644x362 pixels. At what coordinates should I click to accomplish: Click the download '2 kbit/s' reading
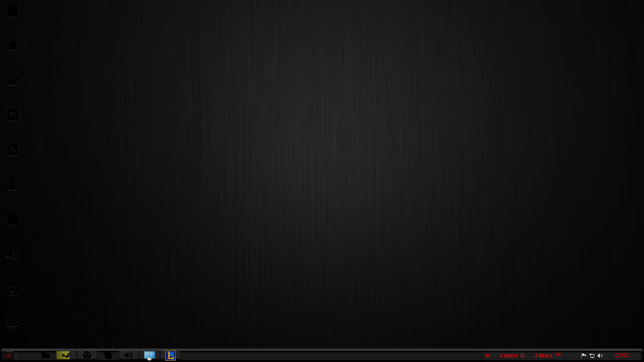tap(543, 355)
